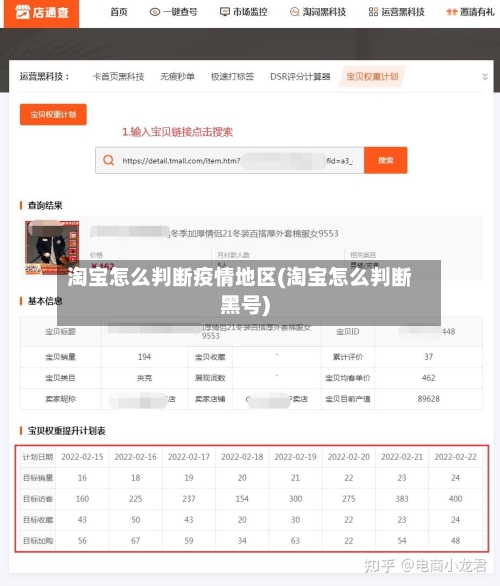Click the 宝贝类目 value 夹克
The height and width of the screenshot is (586, 500).
click(x=144, y=378)
